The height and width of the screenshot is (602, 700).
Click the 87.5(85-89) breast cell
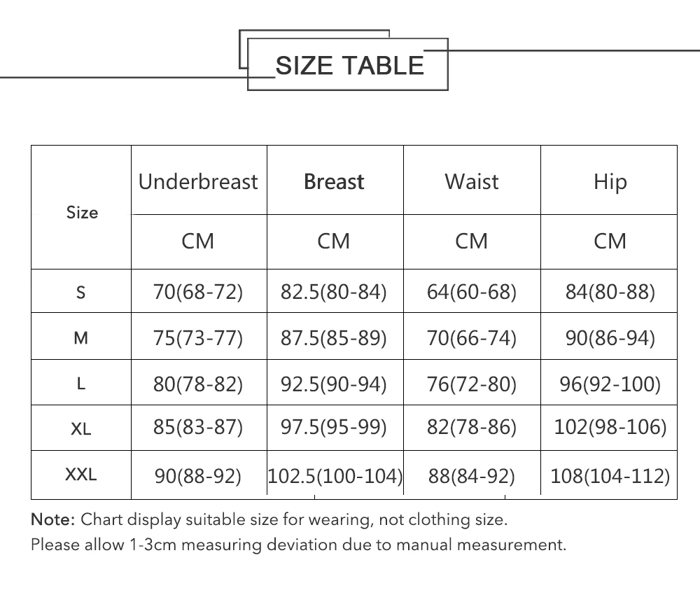point(334,338)
